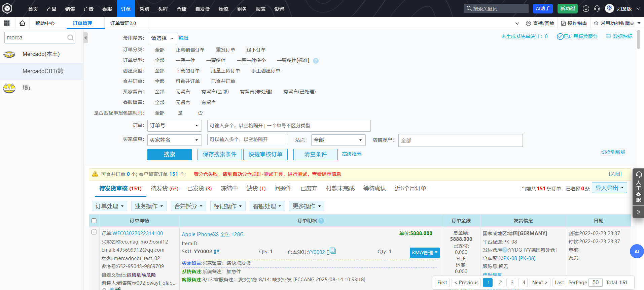This screenshot has height=290, width=644.
Task: Open the 销售 top menu
Action: (x=70, y=9)
